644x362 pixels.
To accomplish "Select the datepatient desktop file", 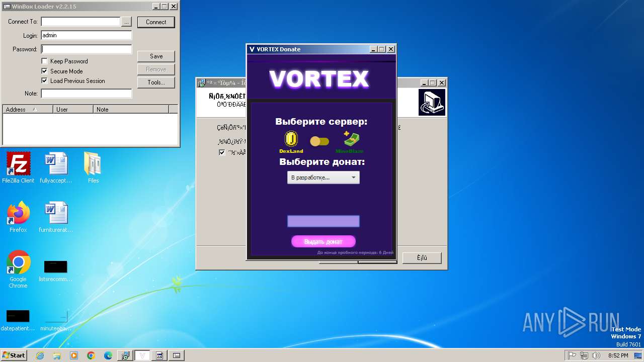I will [18, 320].
